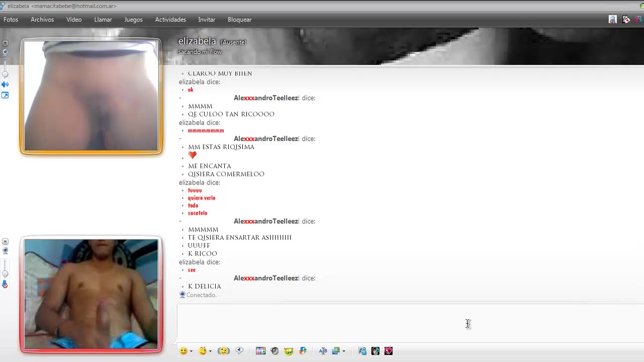Toggle the contact's webcam icon

(x=5, y=52)
